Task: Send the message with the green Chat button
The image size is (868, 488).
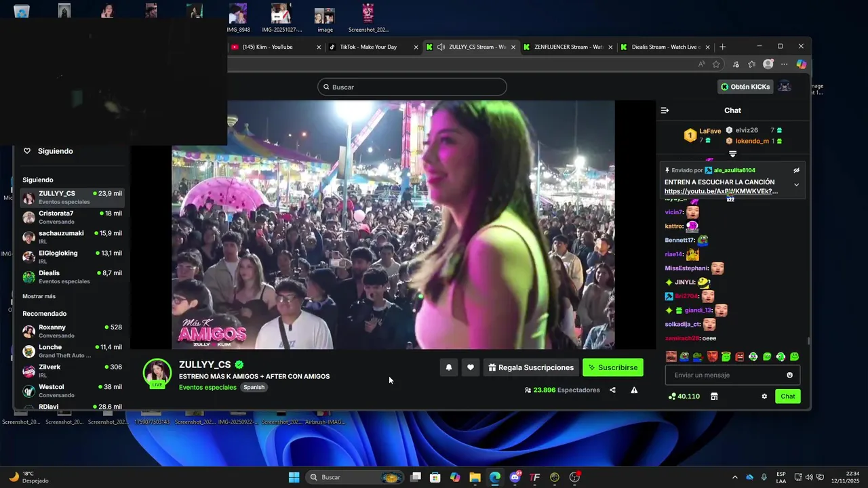Action: 788,396
